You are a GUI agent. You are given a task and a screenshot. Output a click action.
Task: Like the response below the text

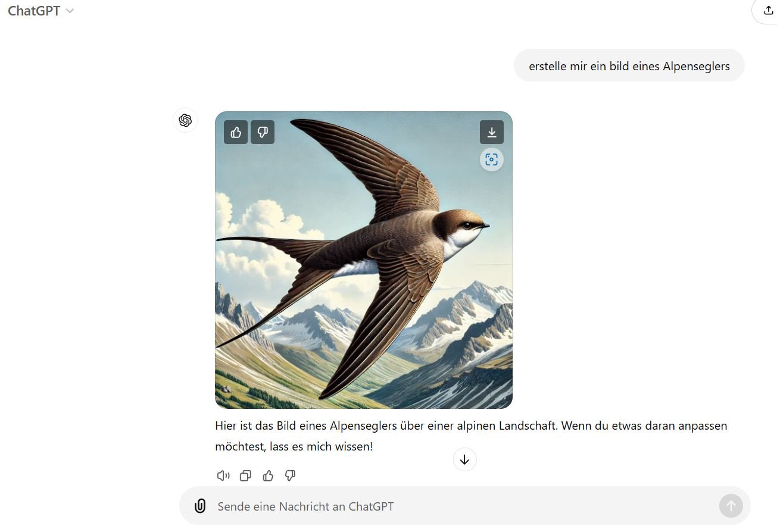(268, 475)
